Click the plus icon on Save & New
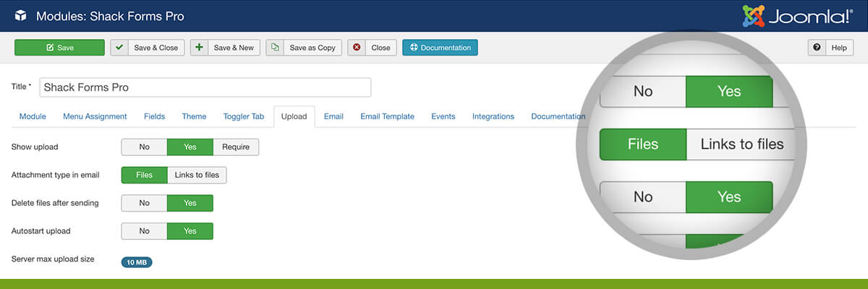 click(x=200, y=48)
